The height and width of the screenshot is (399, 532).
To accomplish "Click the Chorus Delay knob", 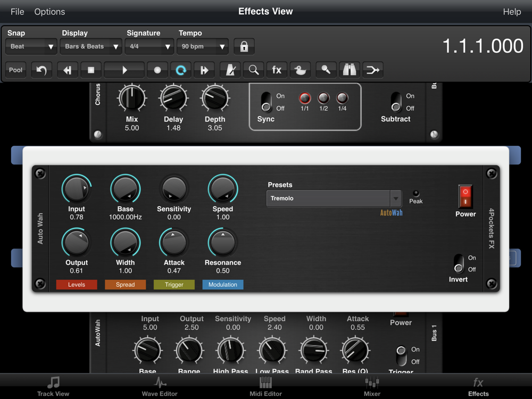I will (173, 98).
